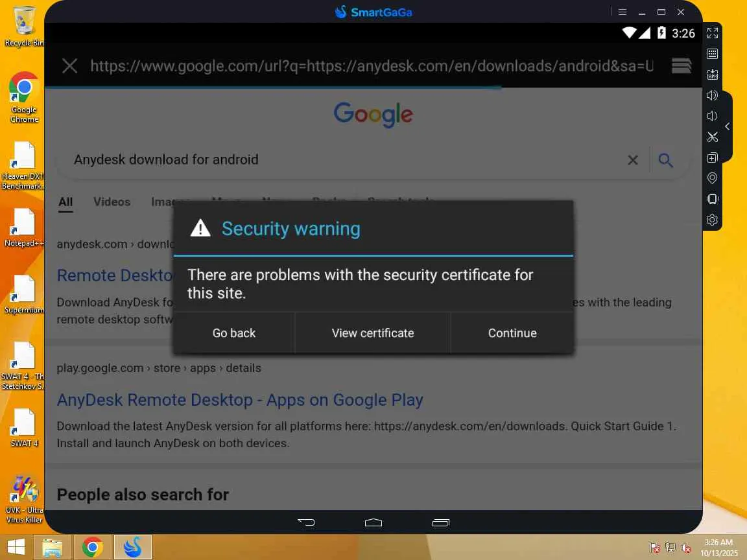
Task: Click the volume up icon in SmartGaGa sidebar
Action: pos(712,95)
